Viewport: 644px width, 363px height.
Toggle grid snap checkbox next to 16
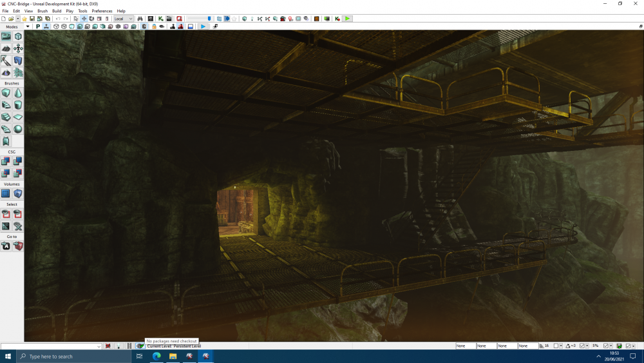(x=556, y=346)
